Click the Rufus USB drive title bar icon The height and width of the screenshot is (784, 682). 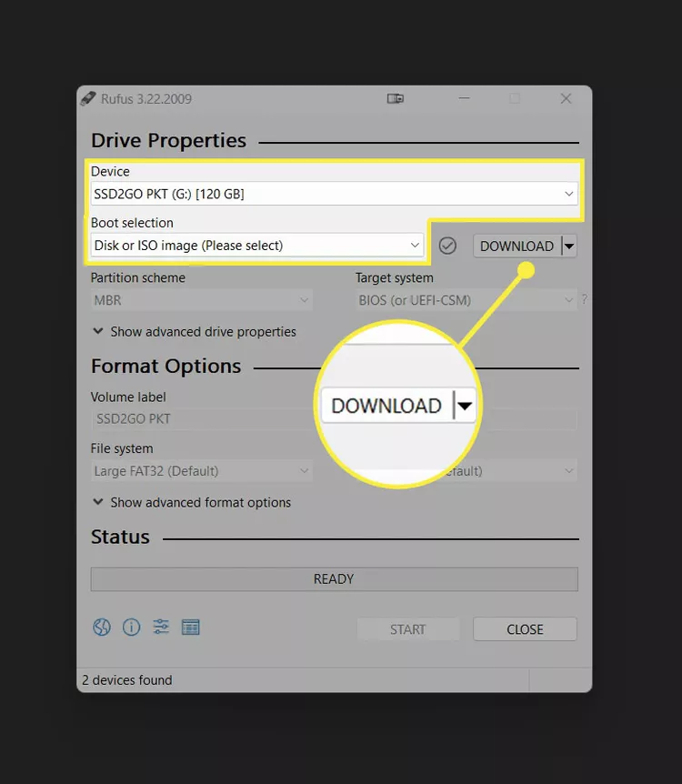click(x=88, y=98)
